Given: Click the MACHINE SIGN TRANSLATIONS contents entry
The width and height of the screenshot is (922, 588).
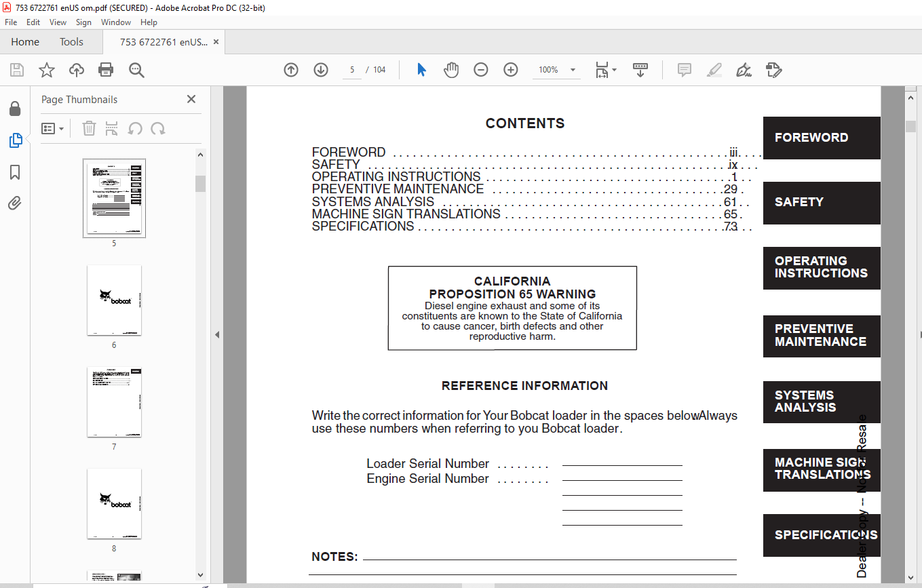Looking at the screenshot, I should (528, 214).
